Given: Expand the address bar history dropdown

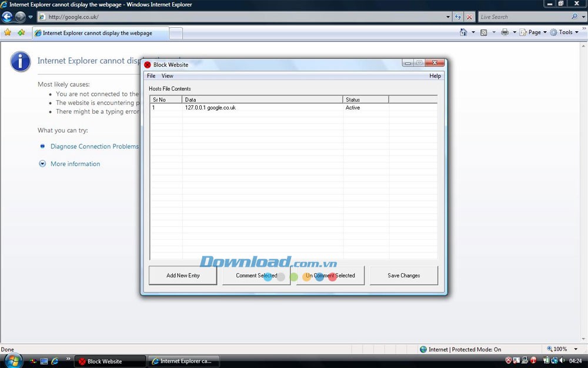Looking at the screenshot, I should (448, 17).
